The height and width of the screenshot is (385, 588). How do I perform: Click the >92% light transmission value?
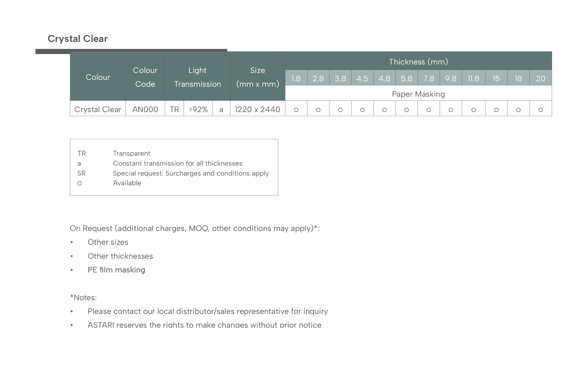coord(198,109)
